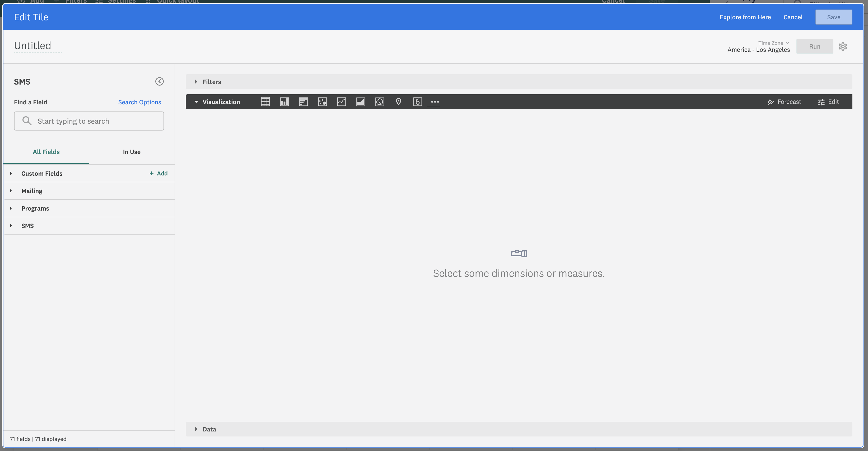
Task: Switch to the In Use tab
Action: click(131, 152)
